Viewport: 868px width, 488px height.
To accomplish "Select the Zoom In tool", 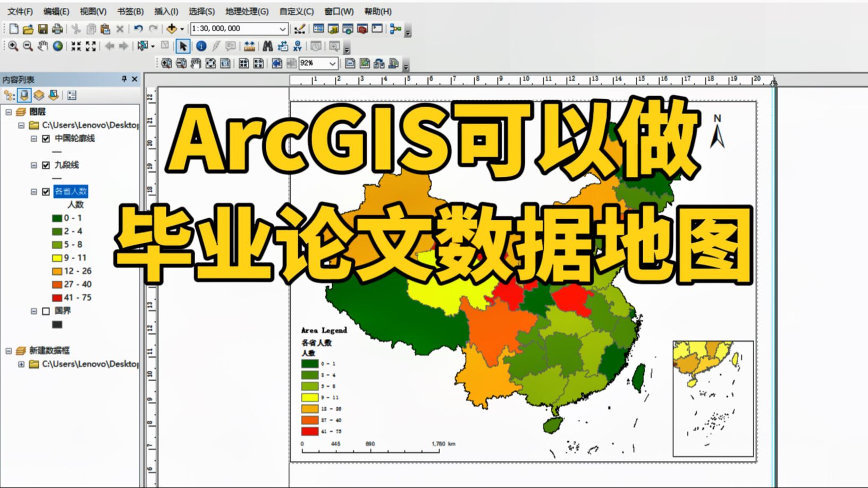I will tap(13, 46).
